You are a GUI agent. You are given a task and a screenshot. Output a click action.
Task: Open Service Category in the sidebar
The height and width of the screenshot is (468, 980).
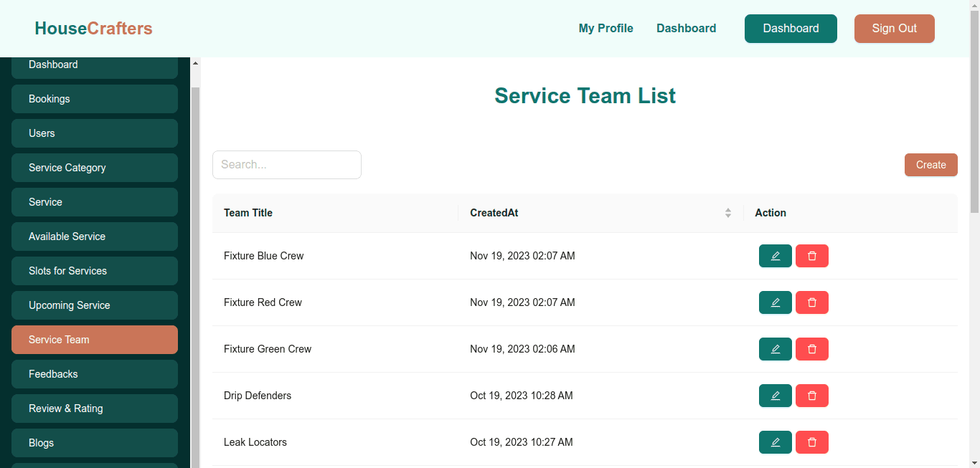pyautogui.click(x=94, y=168)
